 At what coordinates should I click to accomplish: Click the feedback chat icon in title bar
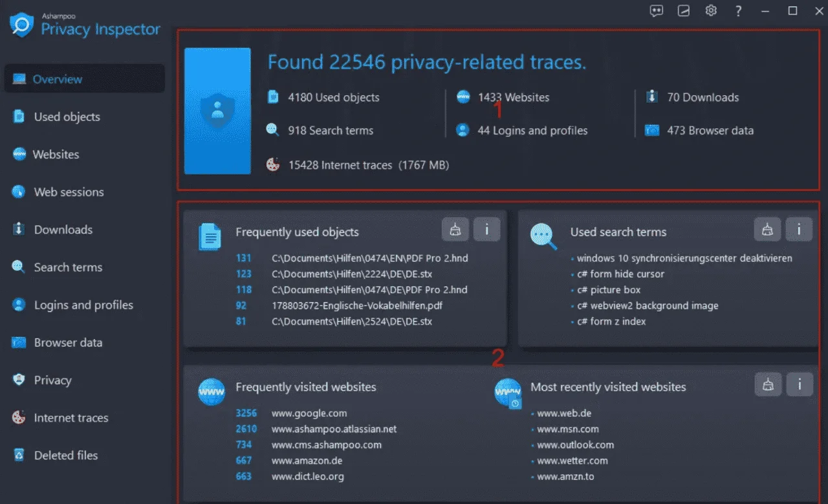click(x=657, y=11)
